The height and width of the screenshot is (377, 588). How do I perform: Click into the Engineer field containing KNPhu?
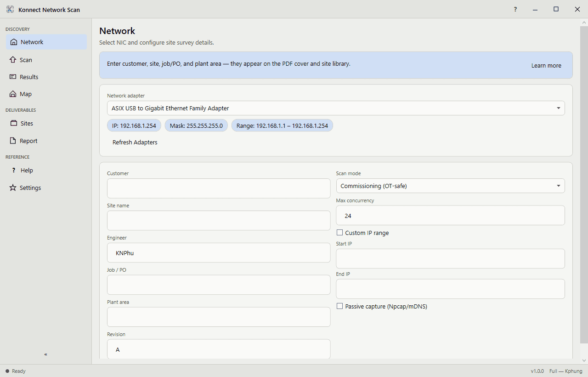[x=219, y=253]
